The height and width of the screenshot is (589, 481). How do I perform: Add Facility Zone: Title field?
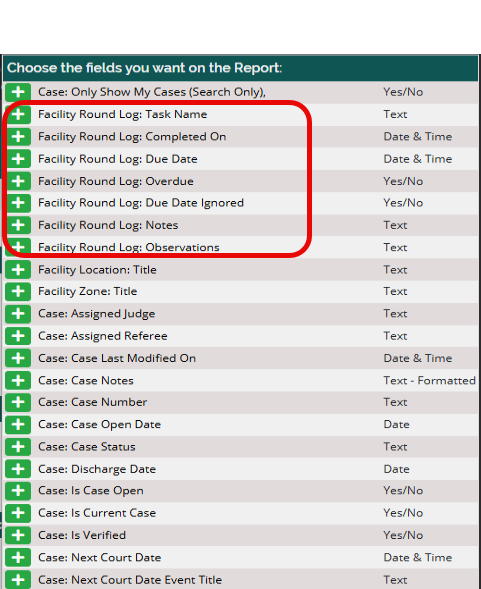point(18,291)
